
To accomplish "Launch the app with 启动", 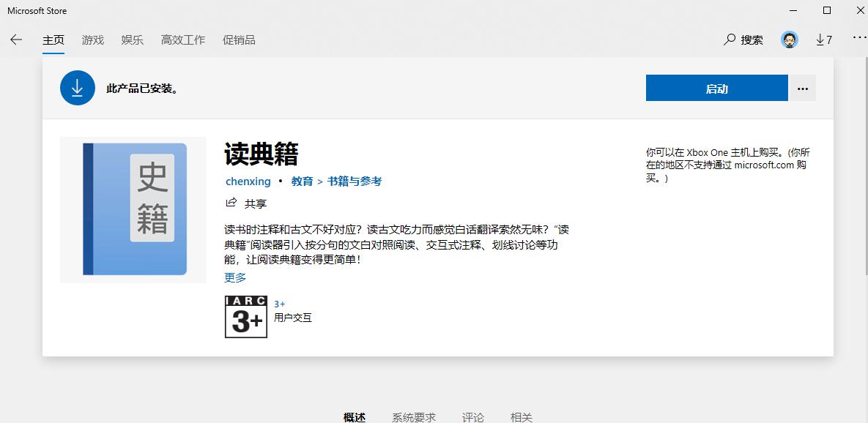I will [x=717, y=87].
